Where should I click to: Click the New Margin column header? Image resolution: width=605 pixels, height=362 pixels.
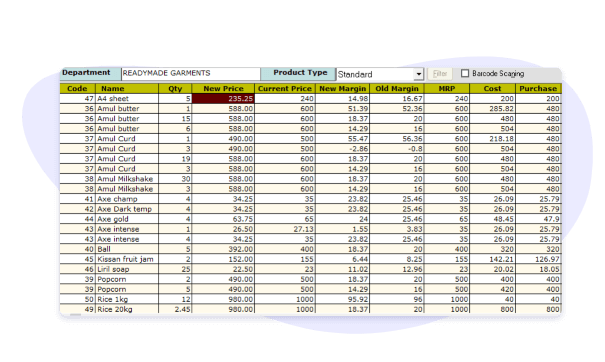(x=343, y=88)
